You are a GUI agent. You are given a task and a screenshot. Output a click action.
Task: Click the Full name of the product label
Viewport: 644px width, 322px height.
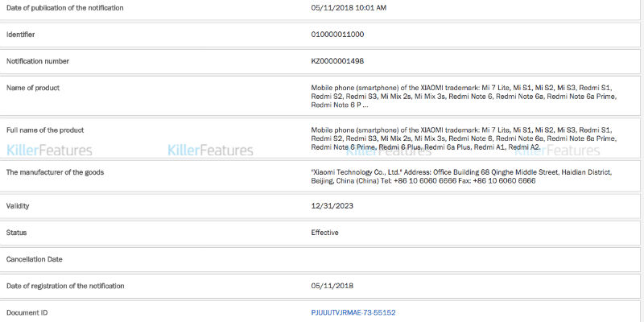coord(45,130)
